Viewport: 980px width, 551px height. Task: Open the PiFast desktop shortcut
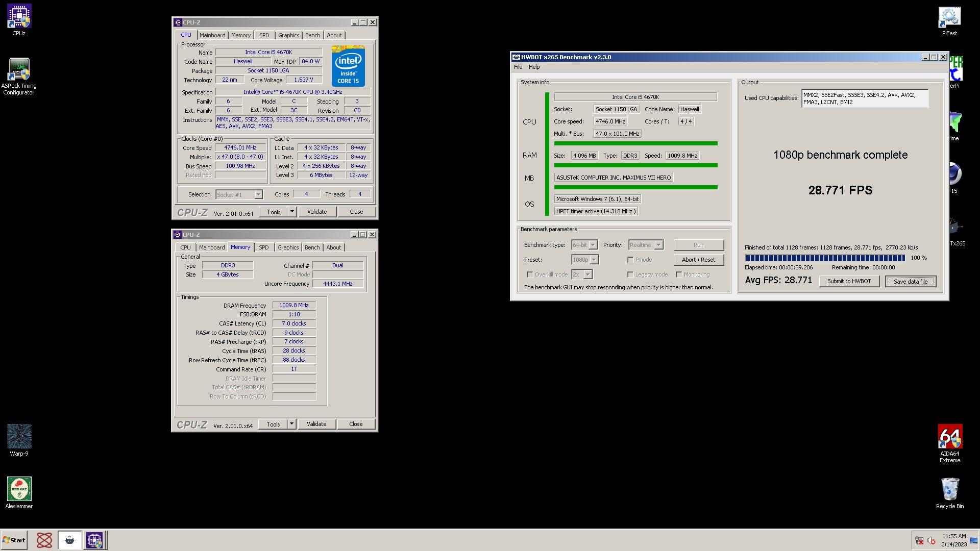pyautogui.click(x=949, y=21)
